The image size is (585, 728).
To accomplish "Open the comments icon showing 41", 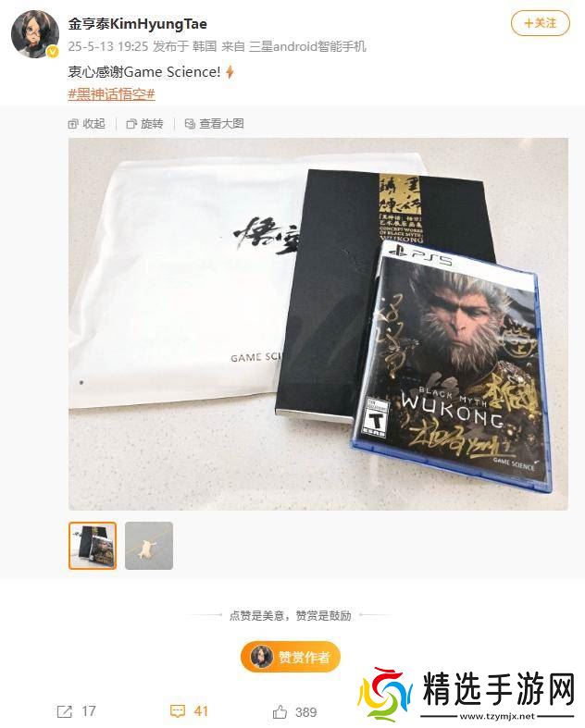I will click(178, 711).
